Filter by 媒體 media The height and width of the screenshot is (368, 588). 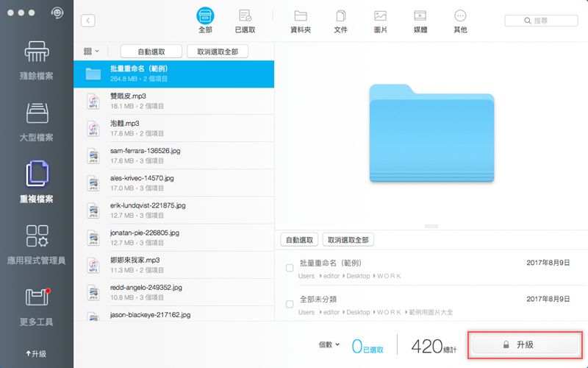(420, 21)
